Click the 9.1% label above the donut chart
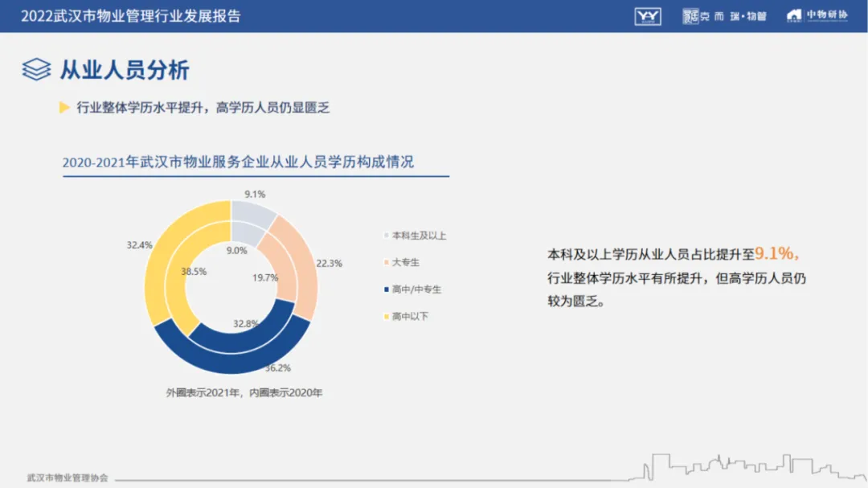Viewport: 868px width, 488px height. [256, 195]
